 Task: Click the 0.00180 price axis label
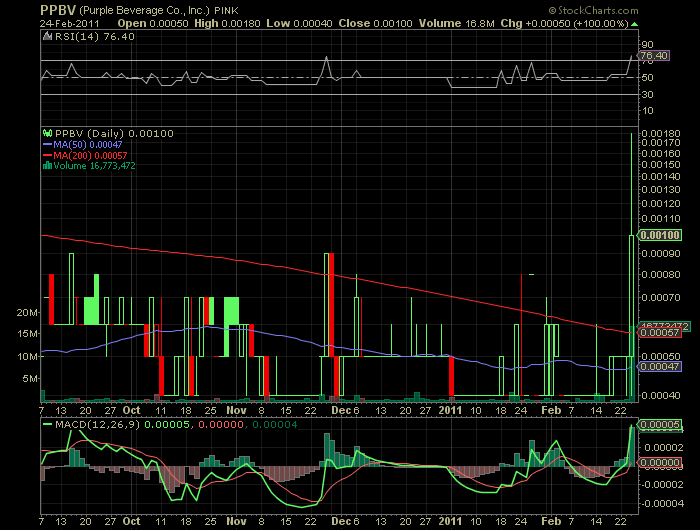point(661,134)
